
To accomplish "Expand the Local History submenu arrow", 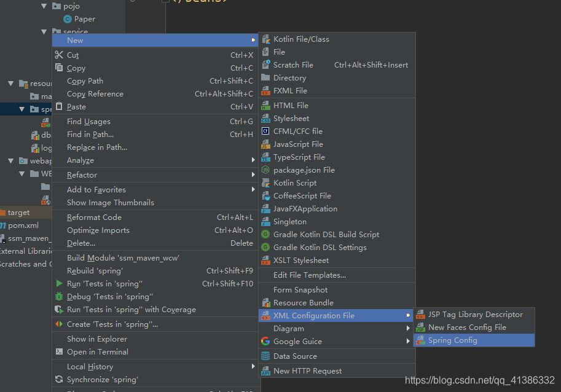I will [253, 366].
